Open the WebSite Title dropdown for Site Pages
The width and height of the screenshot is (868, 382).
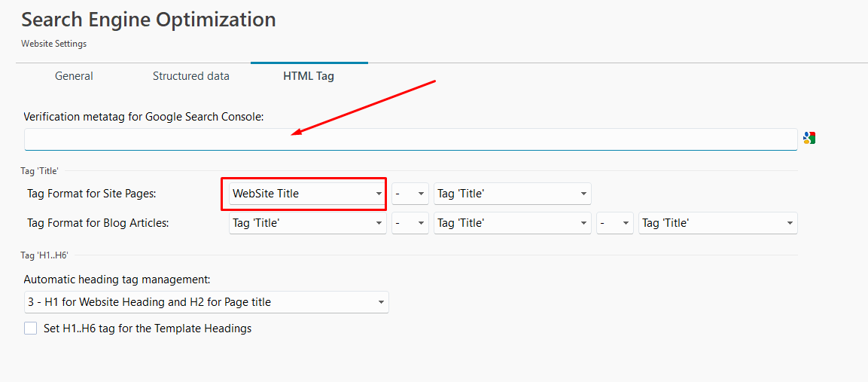click(307, 194)
